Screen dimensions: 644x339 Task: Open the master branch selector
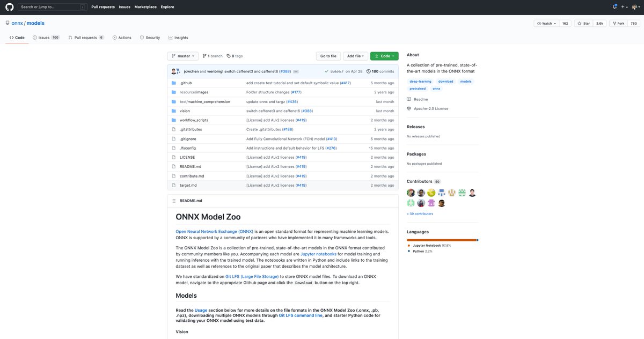coord(183,56)
